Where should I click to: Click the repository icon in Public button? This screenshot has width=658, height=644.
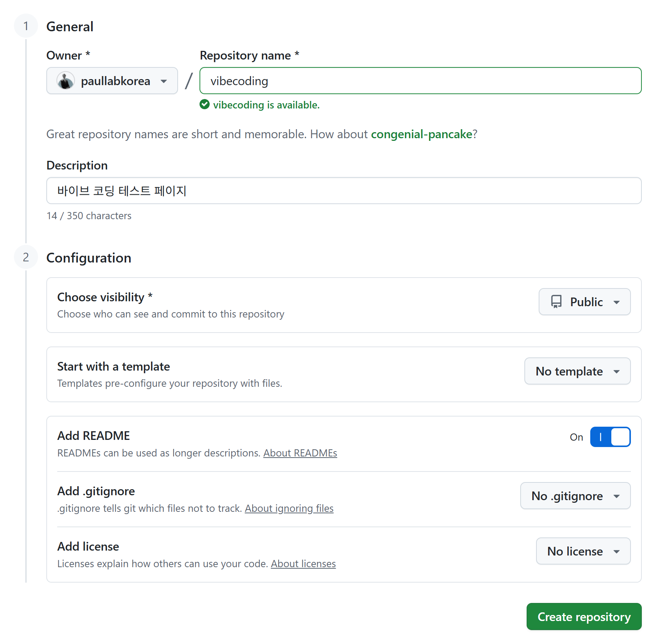[556, 302]
